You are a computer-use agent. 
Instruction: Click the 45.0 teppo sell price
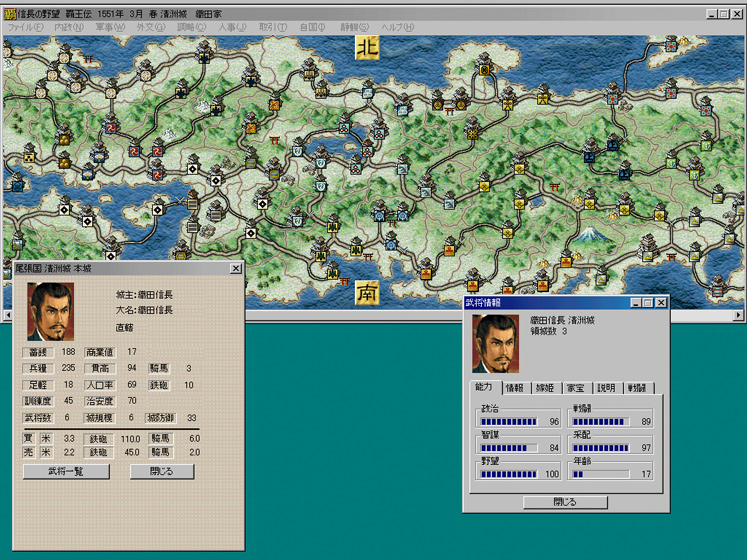click(x=132, y=452)
